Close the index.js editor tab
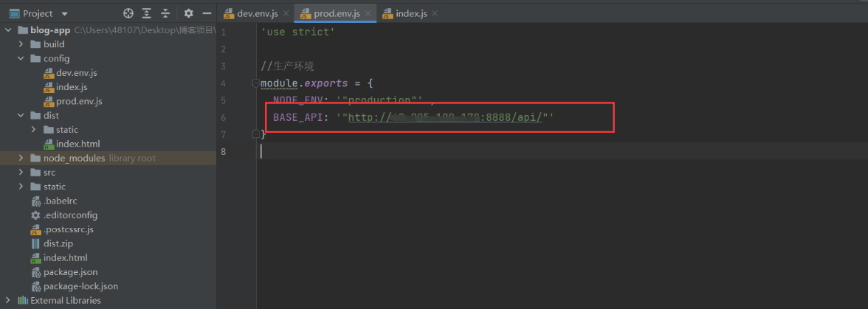This screenshot has height=309, width=868. point(435,13)
